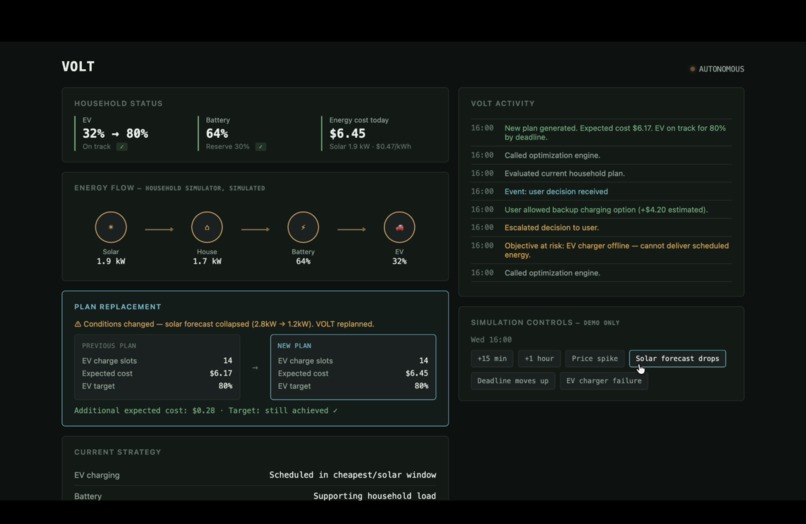Click the Battery node icon in Energy Flow
This screenshot has height=524, width=806.
[x=303, y=227]
